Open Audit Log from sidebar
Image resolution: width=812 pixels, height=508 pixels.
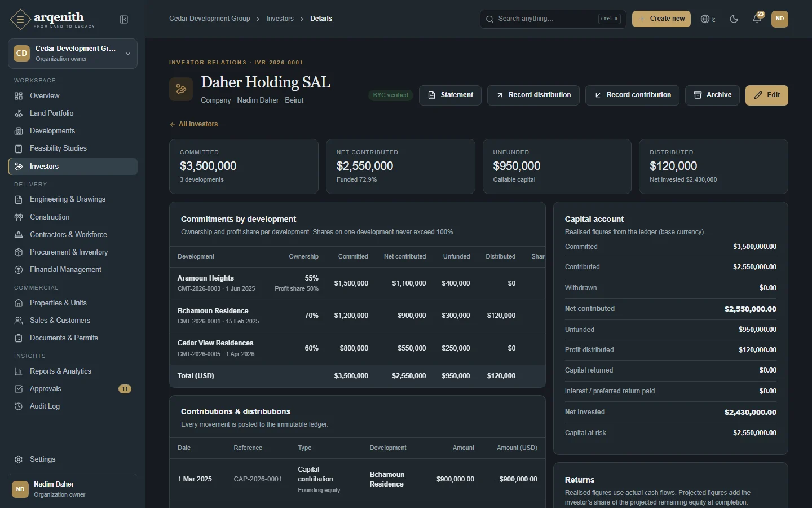click(73, 406)
